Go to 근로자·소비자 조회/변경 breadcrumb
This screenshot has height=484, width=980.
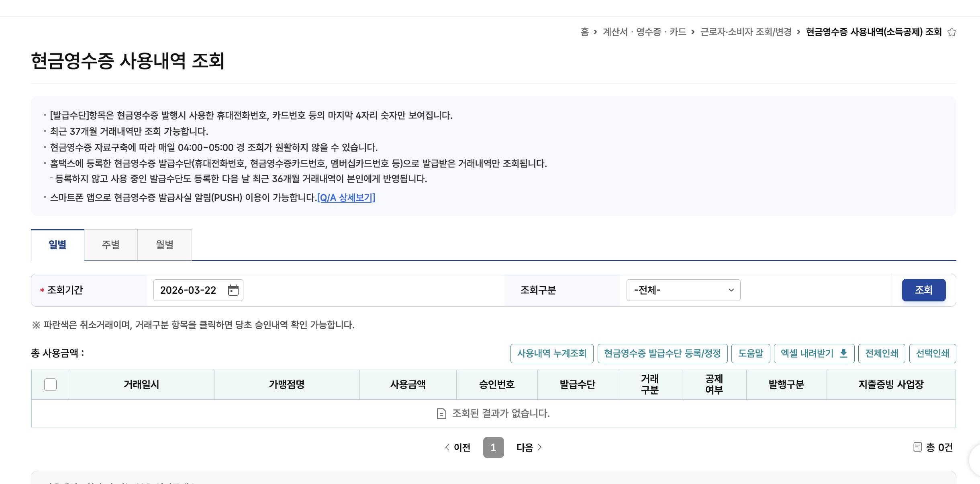(x=745, y=32)
